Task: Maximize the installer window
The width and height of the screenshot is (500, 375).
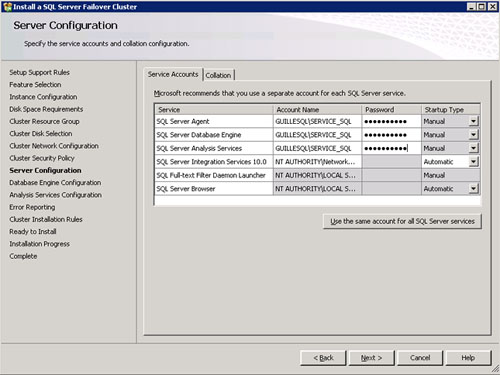Action: 482,7
